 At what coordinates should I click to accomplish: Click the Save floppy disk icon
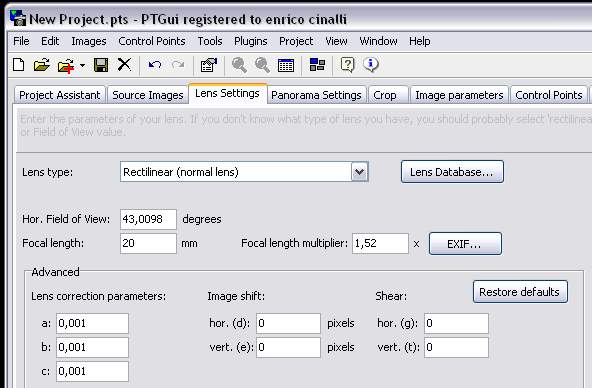click(101, 65)
